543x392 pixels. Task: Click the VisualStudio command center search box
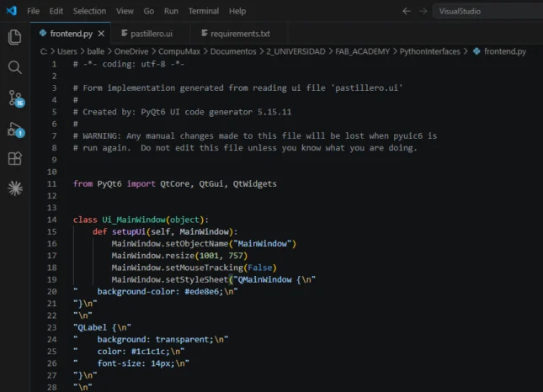(487, 11)
